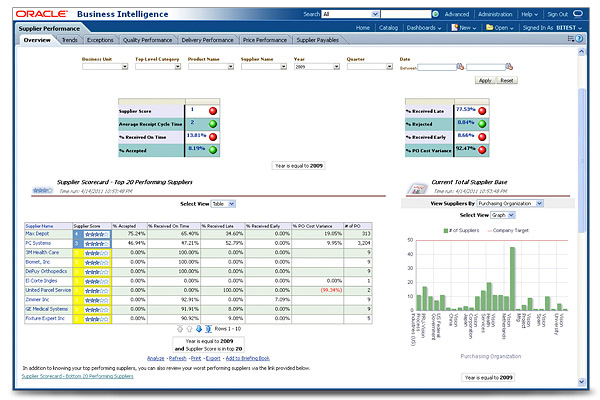Click first page arrow in table pager
Image resolution: width=600 pixels, height=400 pixels.
pos(180,329)
